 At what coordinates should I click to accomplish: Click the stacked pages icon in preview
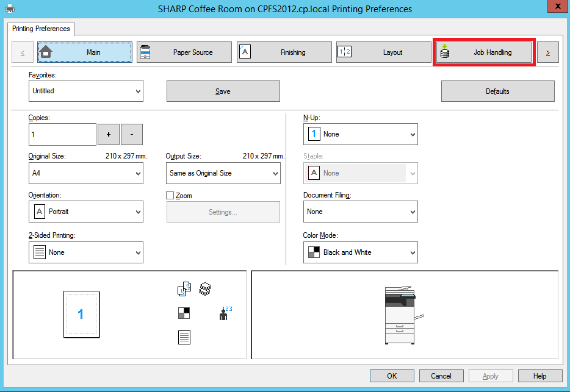pyautogui.click(x=205, y=289)
